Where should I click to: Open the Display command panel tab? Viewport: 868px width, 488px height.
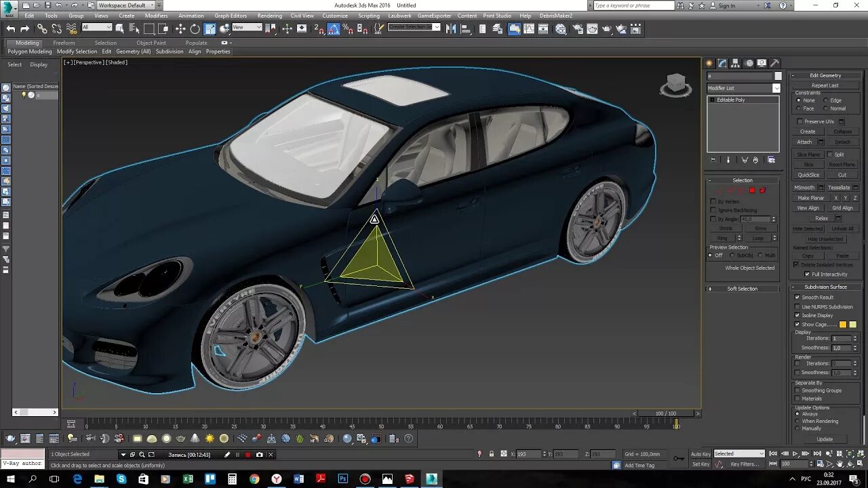coord(762,63)
